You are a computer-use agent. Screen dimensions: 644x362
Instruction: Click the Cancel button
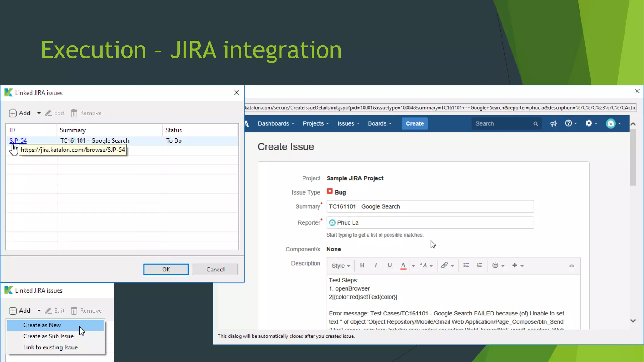(215, 269)
